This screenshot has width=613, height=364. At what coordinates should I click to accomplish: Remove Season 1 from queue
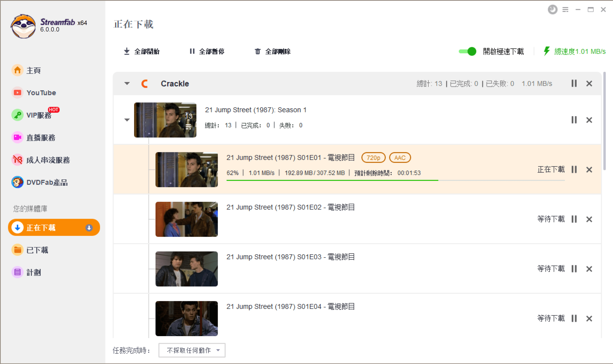point(589,120)
